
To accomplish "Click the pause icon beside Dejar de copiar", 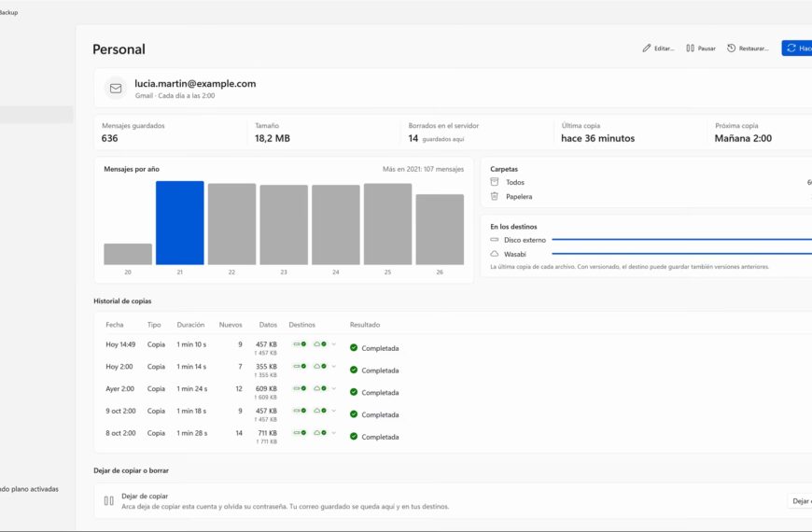I will [109, 501].
